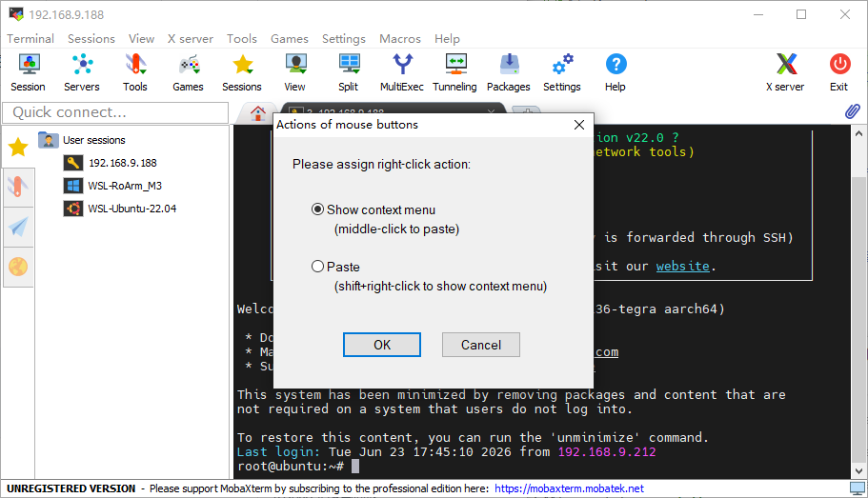Open the Settings gears toolbar icon

[x=562, y=72]
